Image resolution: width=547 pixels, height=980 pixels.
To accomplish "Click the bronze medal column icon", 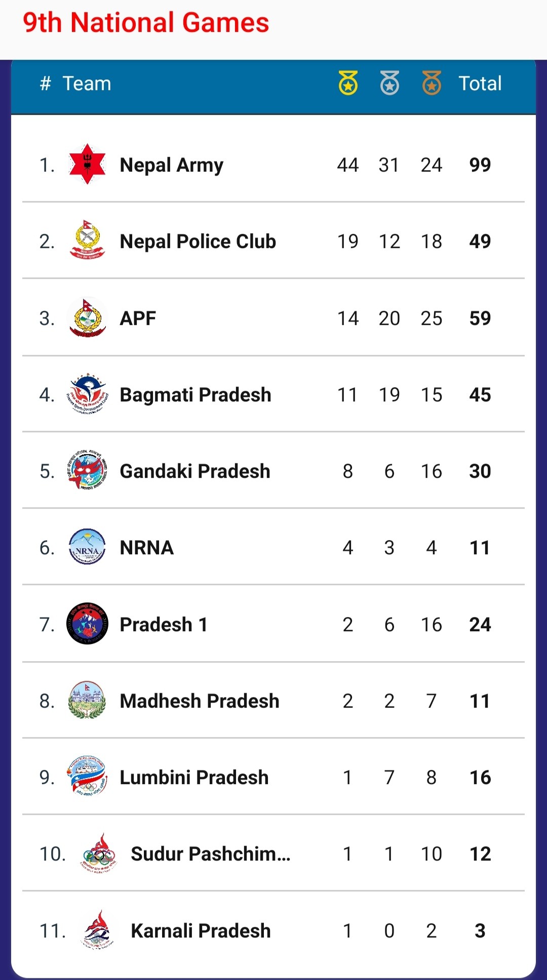I will click(432, 83).
